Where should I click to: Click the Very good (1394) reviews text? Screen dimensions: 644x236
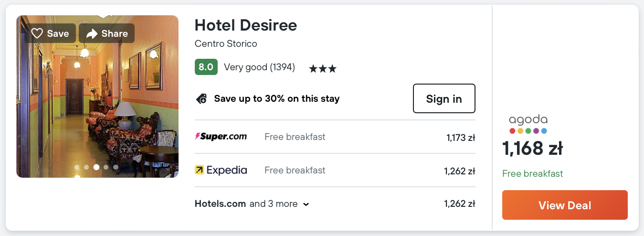[259, 67]
